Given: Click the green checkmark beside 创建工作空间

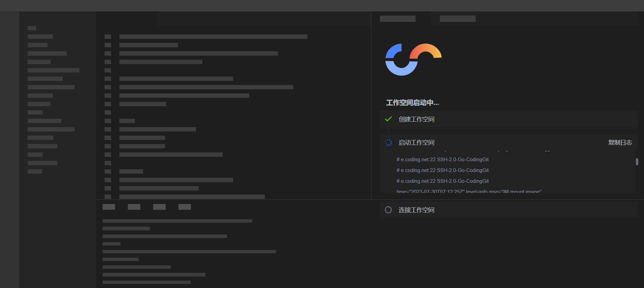Looking at the screenshot, I should coord(388,119).
